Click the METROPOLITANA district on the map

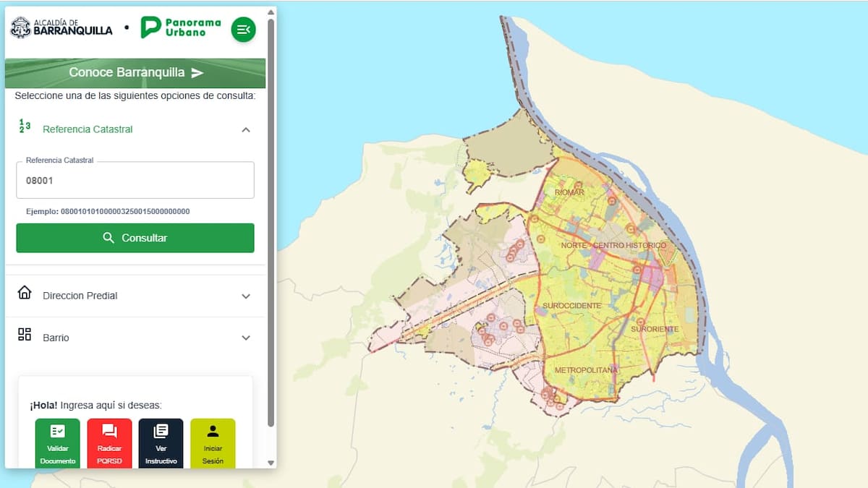[x=586, y=370]
